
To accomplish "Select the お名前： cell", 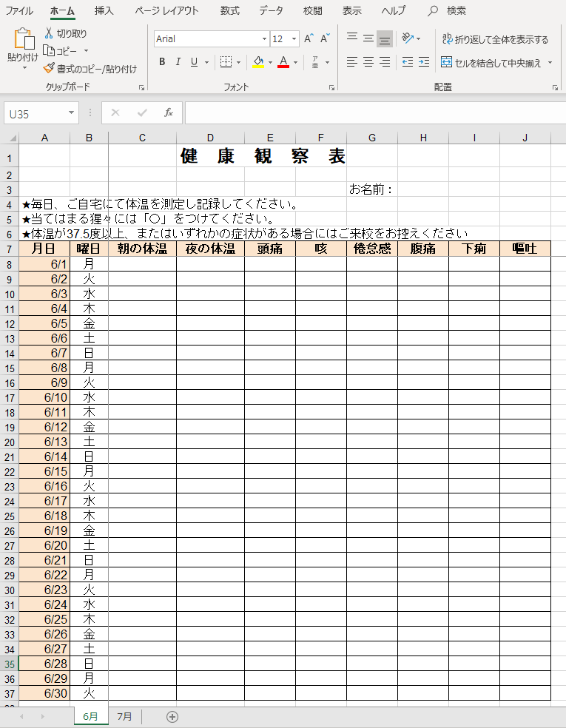I will pyautogui.click(x=372, y=189).
